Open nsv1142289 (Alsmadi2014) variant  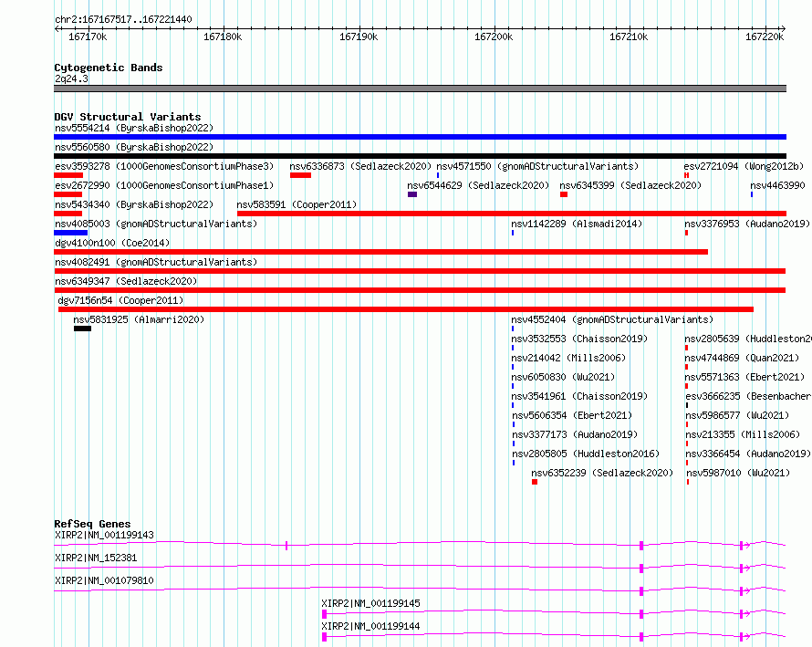pyautogui.click(x=577, y=224)
